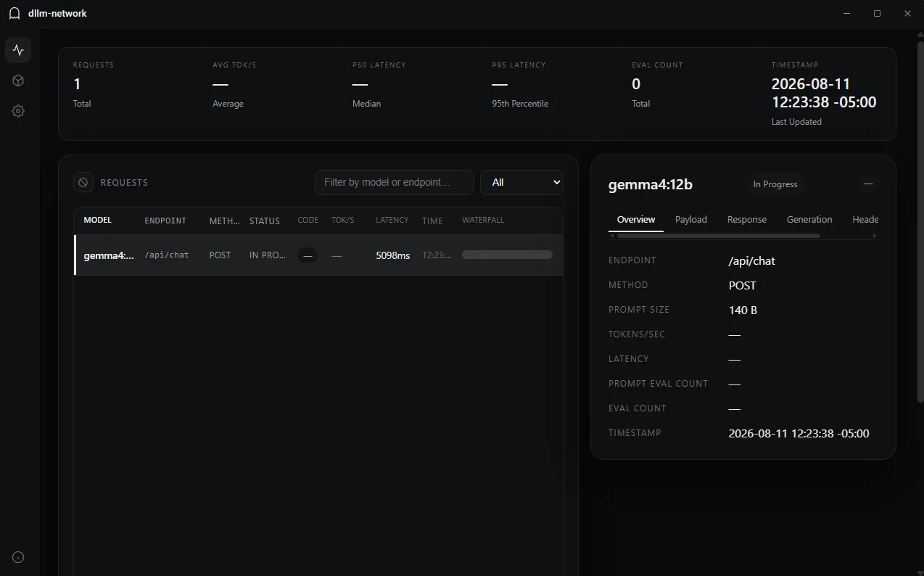The width and height of the screenshot is (924, 576).
Task: Click the ghost app logo in title bar
Action: pos(15,13)
